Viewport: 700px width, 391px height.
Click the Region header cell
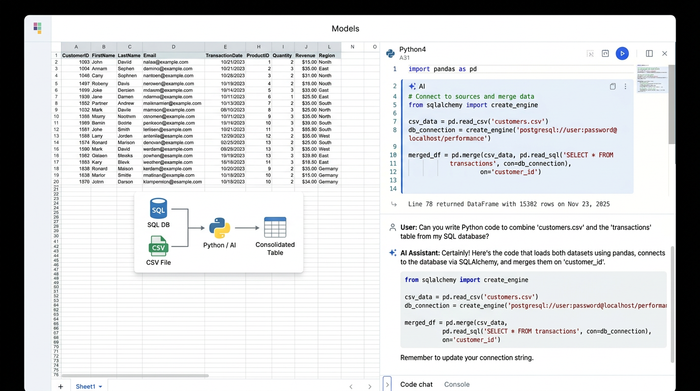click(x=329, y=55)
